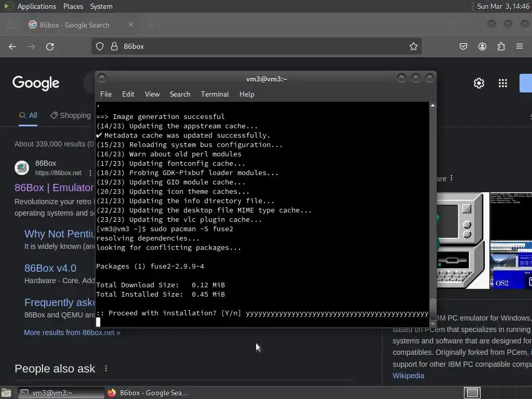Open the 86Box v4.0 sitelink
The height and width of the screenshot is (399, 532).
[x=50, y=268]
